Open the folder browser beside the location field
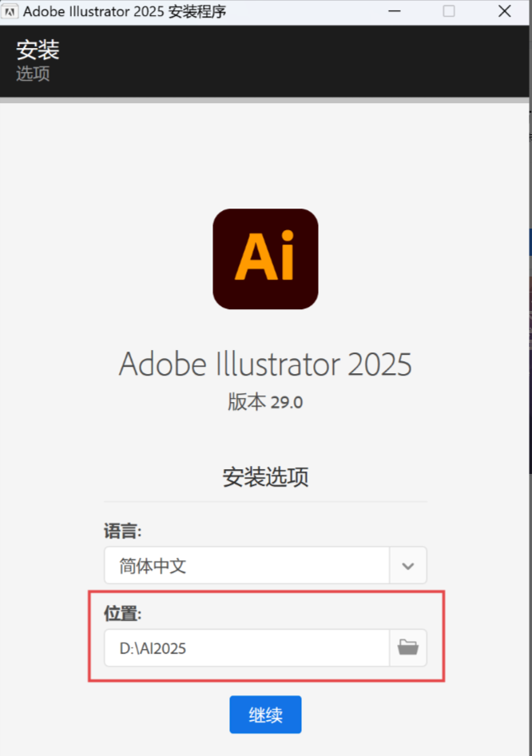 [x=408, y=648]
